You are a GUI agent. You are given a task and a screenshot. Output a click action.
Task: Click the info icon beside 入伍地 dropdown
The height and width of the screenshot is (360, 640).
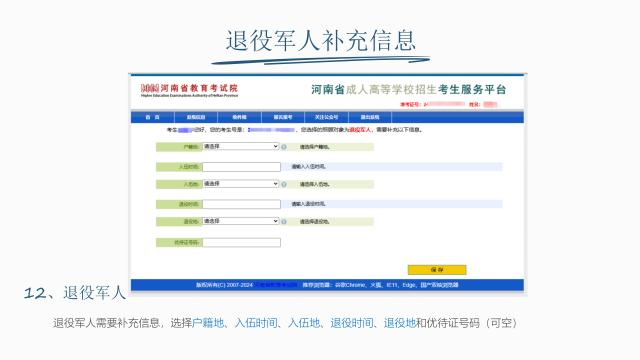(x=284, y=184)
